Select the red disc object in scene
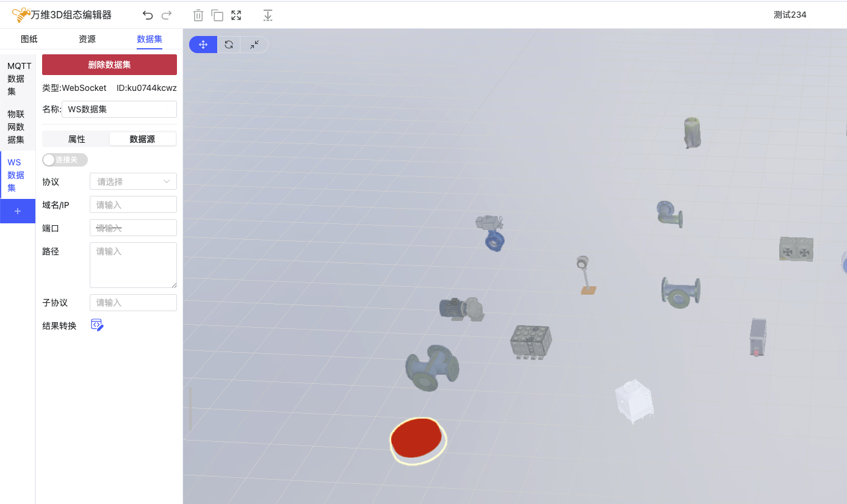This screenshot has width=847, height=504. click(x=416, y=438)
